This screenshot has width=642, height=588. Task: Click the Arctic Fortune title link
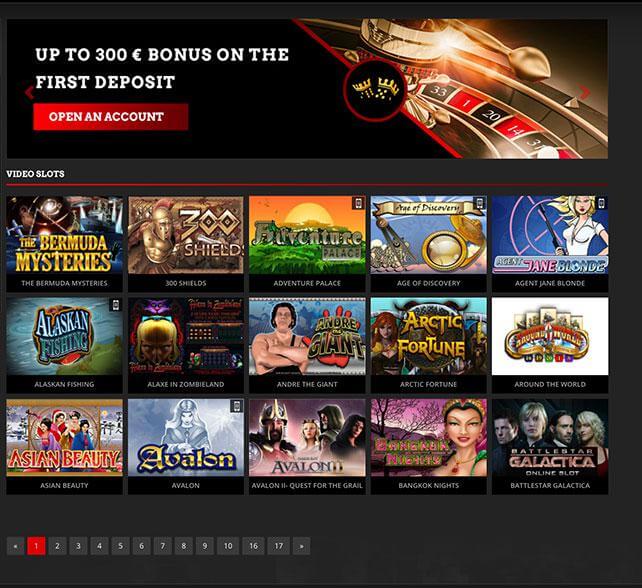pos(428,384)
